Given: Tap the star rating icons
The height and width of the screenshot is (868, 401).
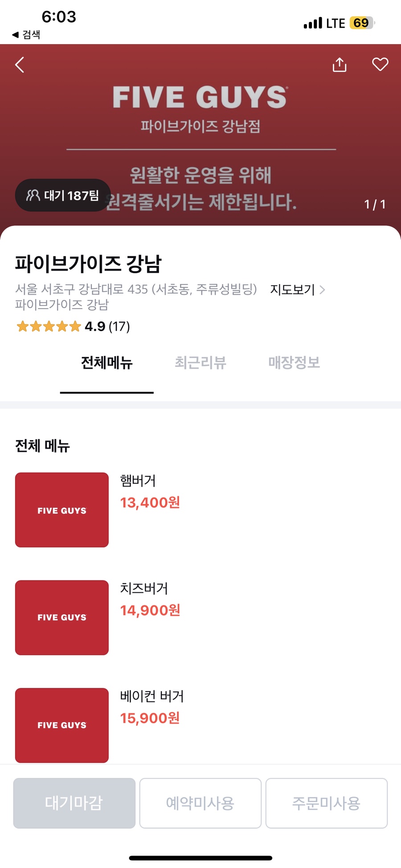Looking at the screenshot, I should [49, 326].
